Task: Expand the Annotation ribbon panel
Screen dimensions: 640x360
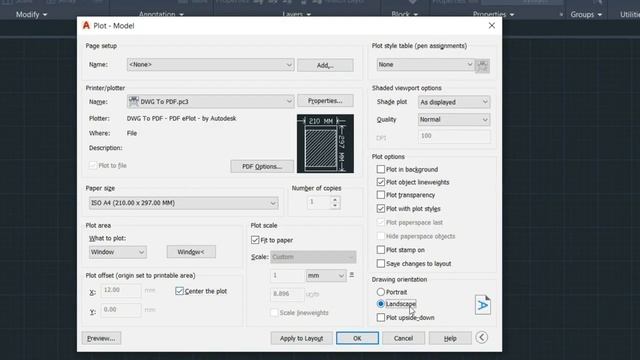Action: pyautogui.click(x=161, y=14)
